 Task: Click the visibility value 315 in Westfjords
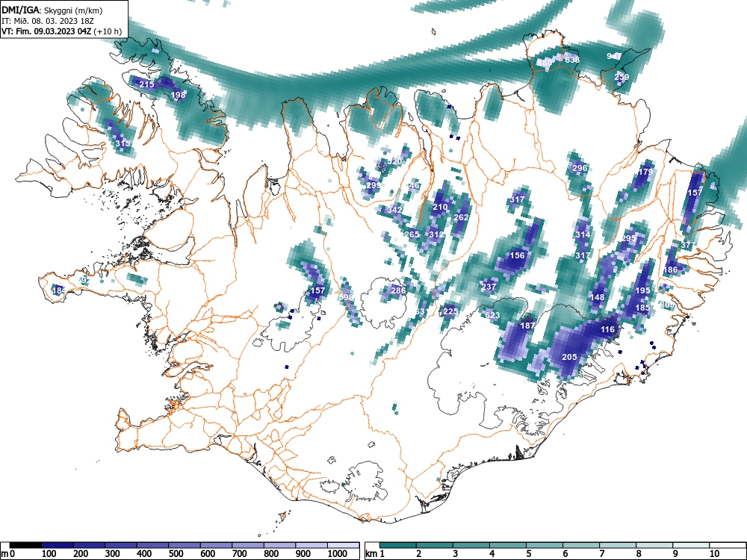click(x=123, y=143)
